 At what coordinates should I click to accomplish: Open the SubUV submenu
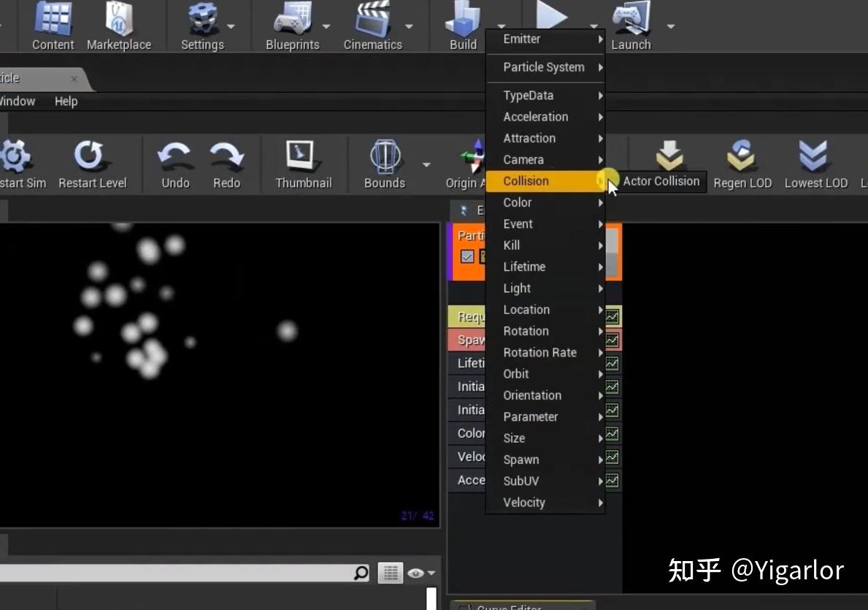tap(545, 481)
